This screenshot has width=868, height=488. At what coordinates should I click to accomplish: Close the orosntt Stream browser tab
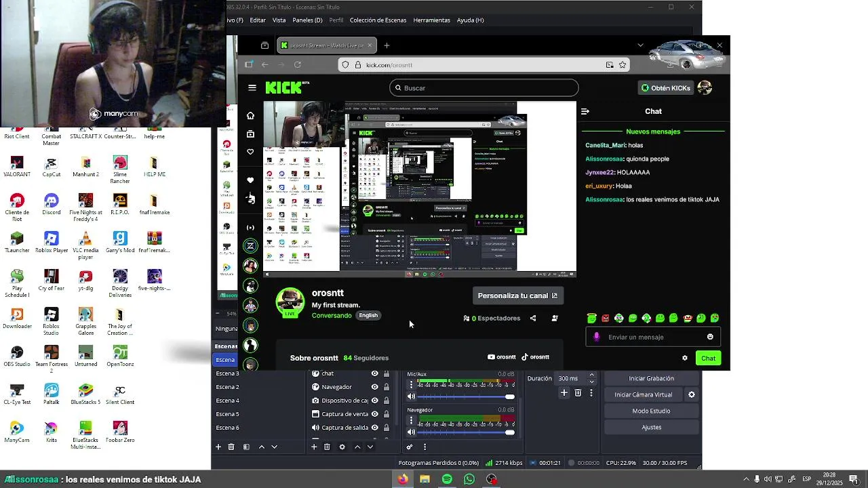click(370, 45)
